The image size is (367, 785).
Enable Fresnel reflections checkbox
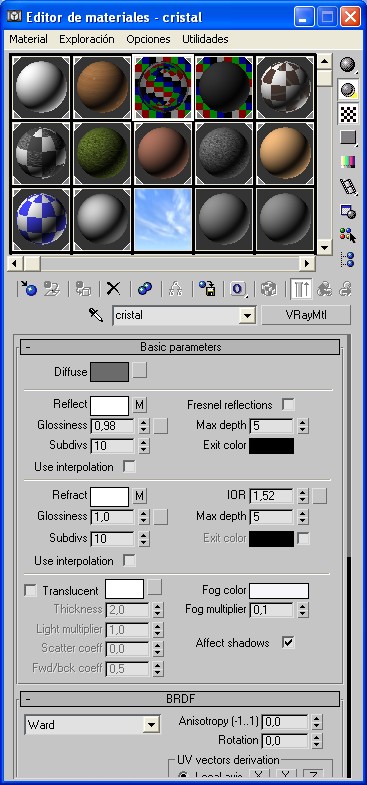coord(288,405)
